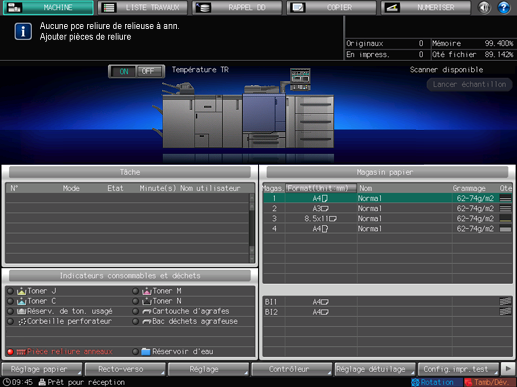This screenshot has width=517, height=387.
Task: Click the Toner J yellow icon
Action: point(22,291)
